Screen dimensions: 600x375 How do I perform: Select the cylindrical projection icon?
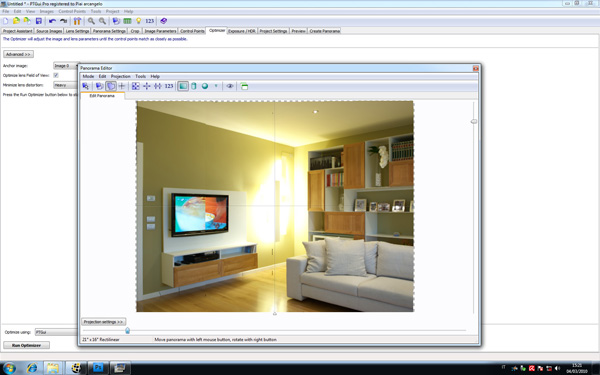tap(194, 86)
